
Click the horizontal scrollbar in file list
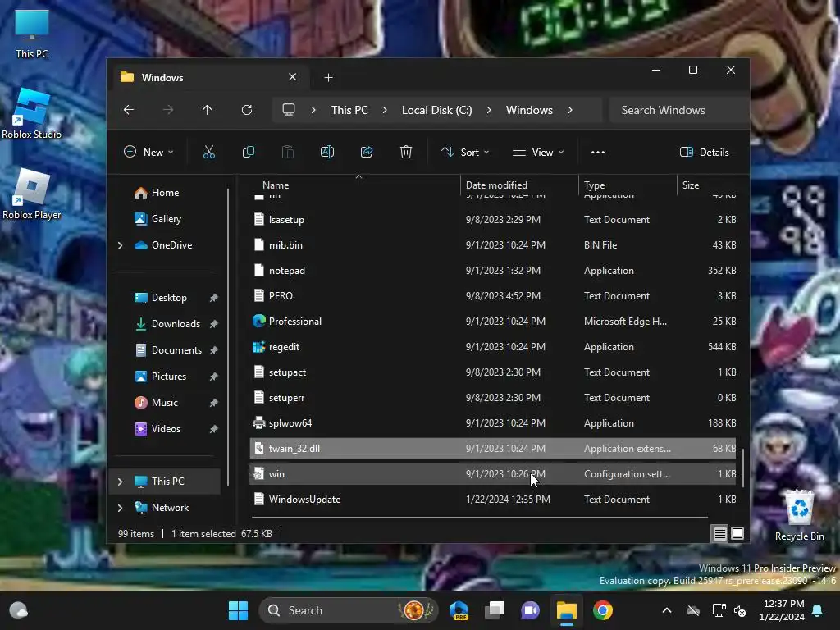pyautogui.click(x=479, y=518)
